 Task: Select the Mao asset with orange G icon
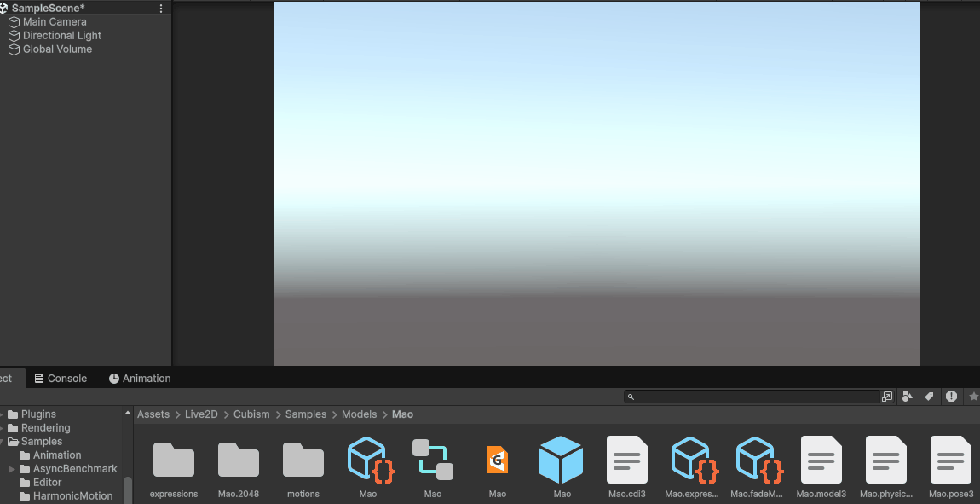[x=498, y=461]
